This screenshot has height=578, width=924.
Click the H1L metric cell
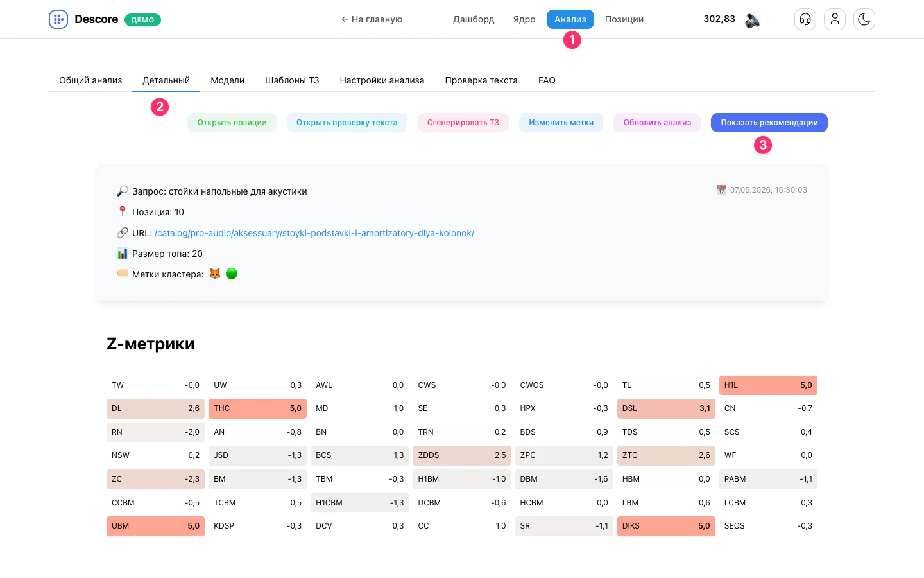[768, 385]
